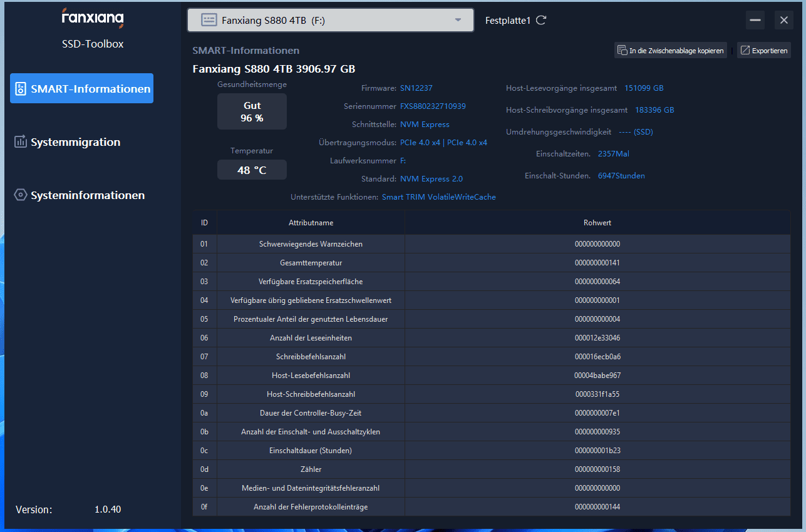
Task: Click raw value 000012e33046
Action: (x=597, y=338)
